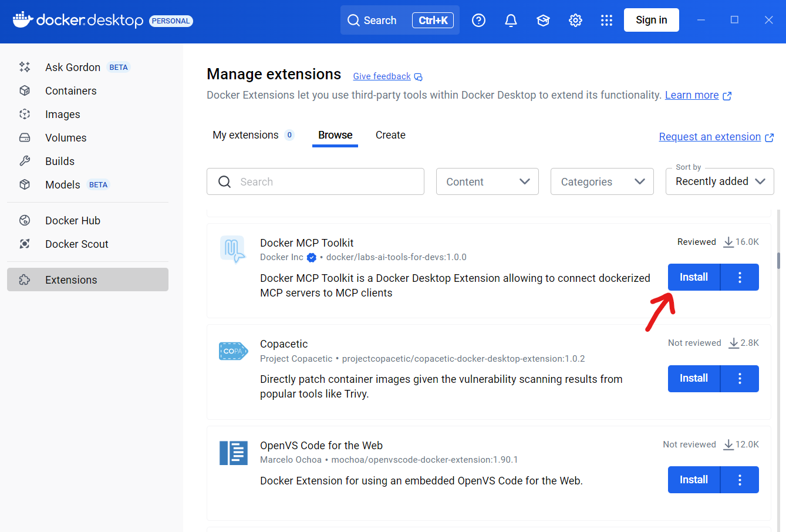Open the apps grid icon
This screenshot has width=786, height=532.
(x=607, y=21)
